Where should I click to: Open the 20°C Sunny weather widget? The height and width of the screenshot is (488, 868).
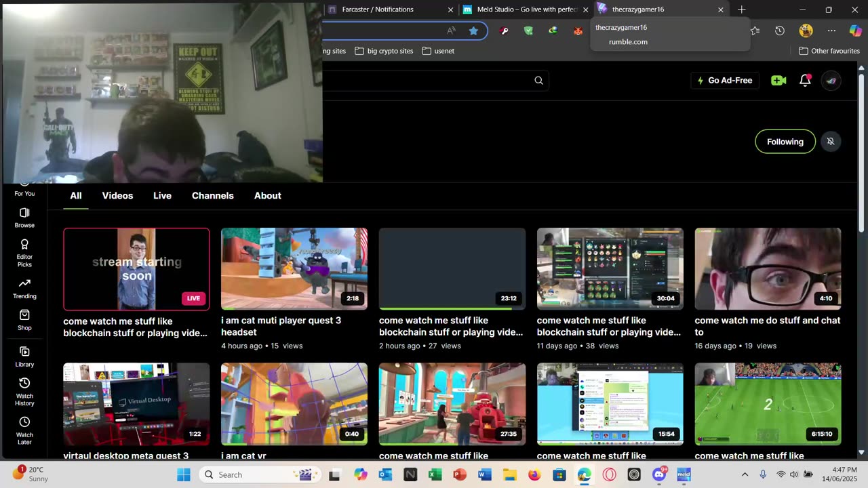[x=30, y=474]
